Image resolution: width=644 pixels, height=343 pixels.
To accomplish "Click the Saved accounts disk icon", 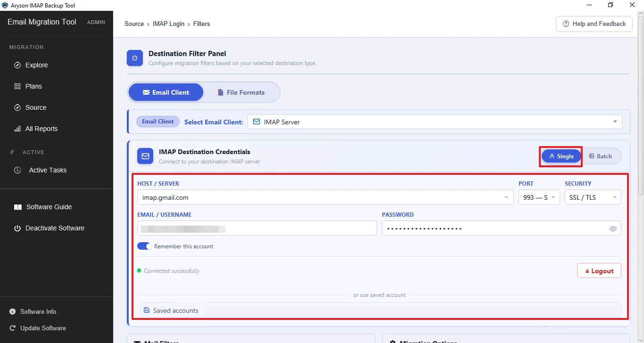I will tap(147, 310).
